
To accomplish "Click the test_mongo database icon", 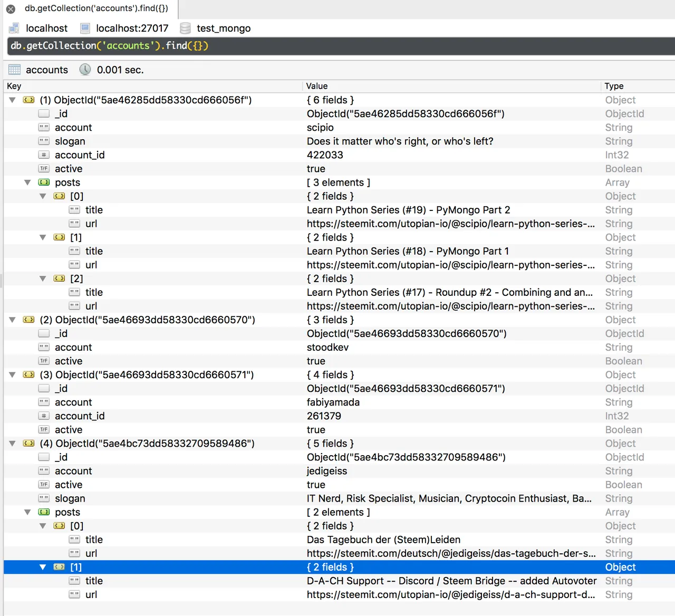I will click(x=185, y=28).
